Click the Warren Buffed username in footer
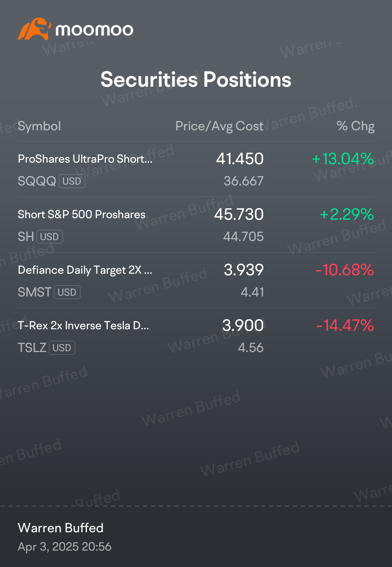 pos(61,528)
